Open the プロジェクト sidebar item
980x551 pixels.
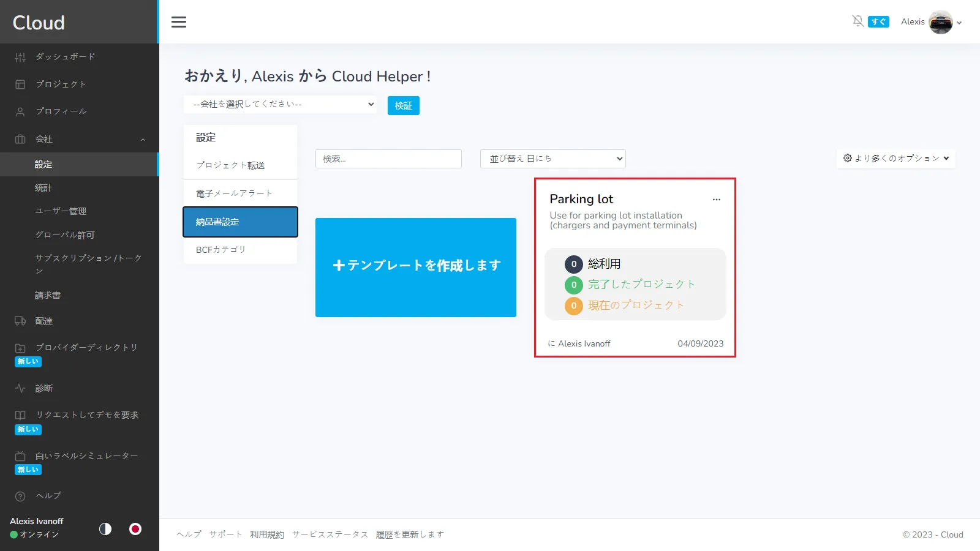point(60,84)
